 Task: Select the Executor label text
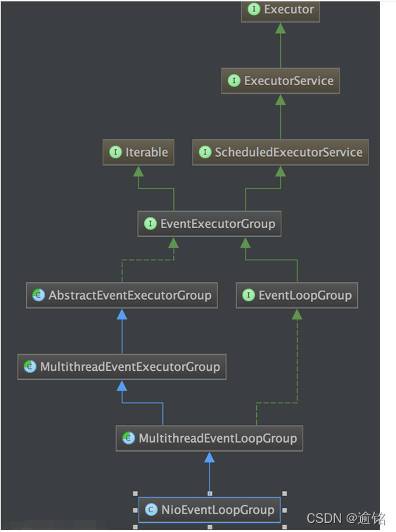[289, 10]
